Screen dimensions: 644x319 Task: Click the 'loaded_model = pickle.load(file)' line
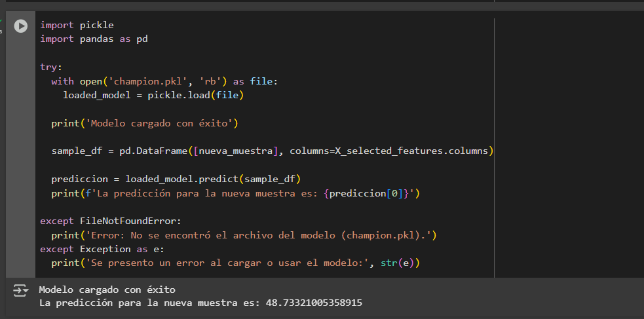pyautogui.click(x=153, y=95)
